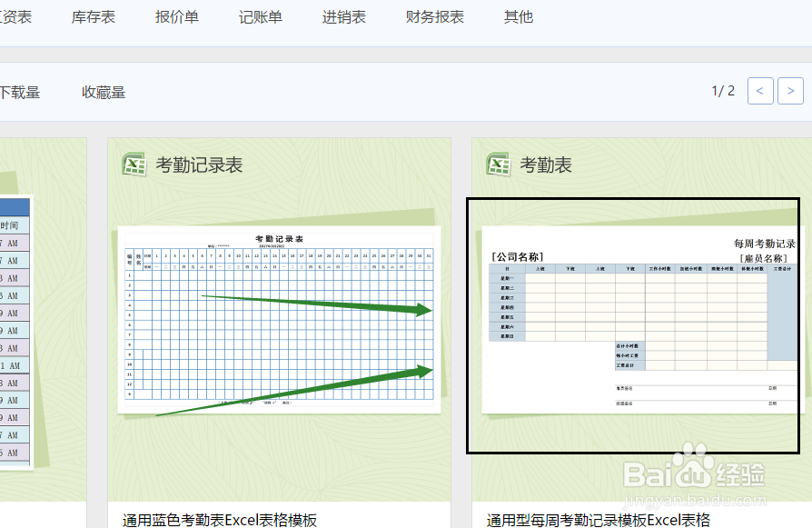The height and width of the screenshot is (528, 812).
Task: Open the 其他 tab
Action: [518, 15]
